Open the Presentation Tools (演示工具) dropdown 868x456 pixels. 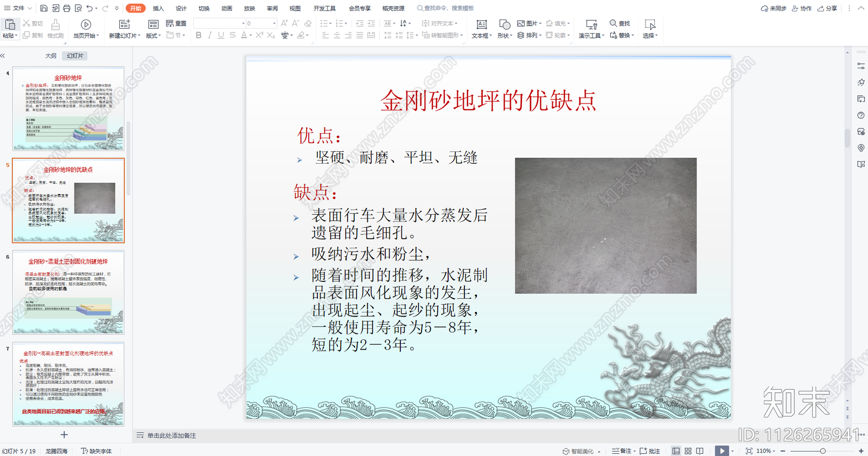(x=591, y=36)
